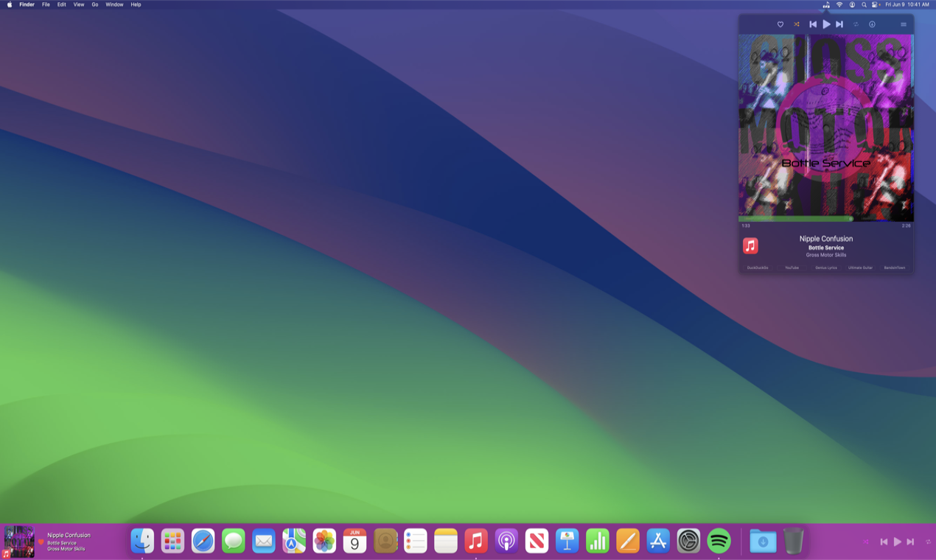Click Gross Motor Skills artist name in popup
This screenshot has height=560, width=936.
(x=826, y=255)
